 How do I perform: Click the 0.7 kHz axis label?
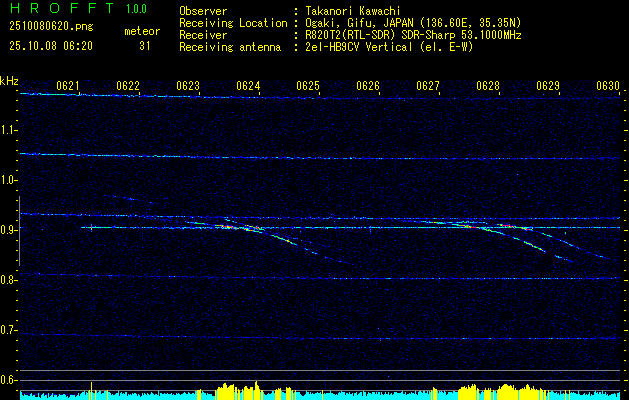(x=7, y=330)
